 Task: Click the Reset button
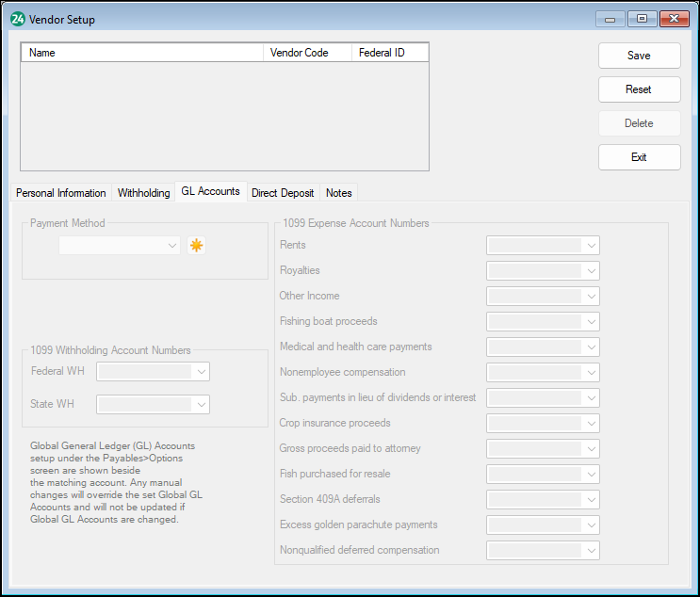pos(639,89)
